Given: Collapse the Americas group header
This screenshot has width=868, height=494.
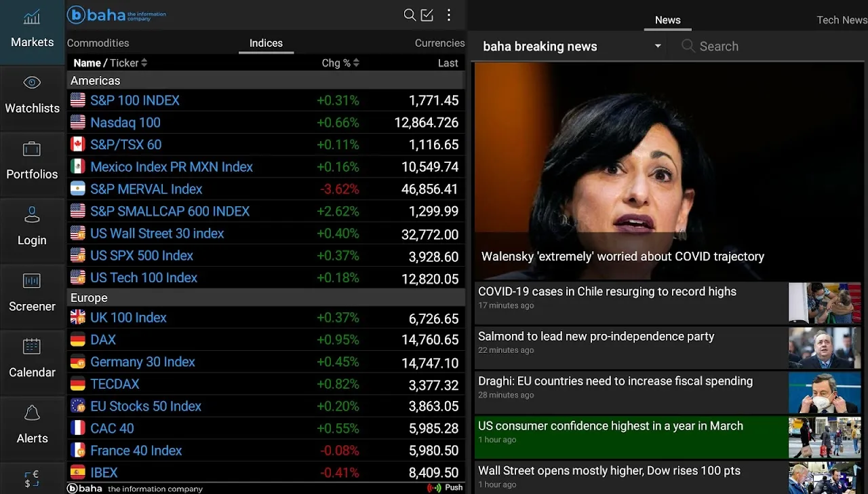Looking at the screenshot, I should coord(266,81).
